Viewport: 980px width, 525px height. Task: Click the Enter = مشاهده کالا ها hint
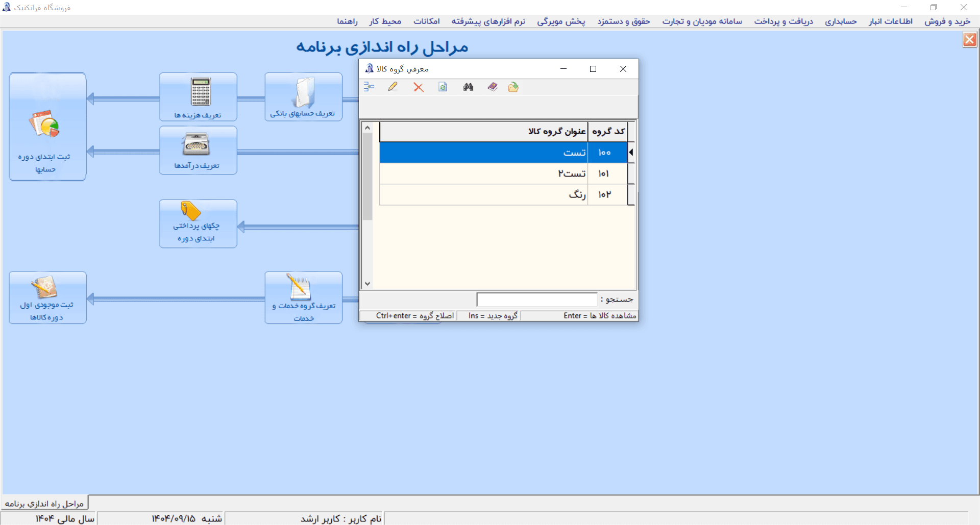[600, 316]
